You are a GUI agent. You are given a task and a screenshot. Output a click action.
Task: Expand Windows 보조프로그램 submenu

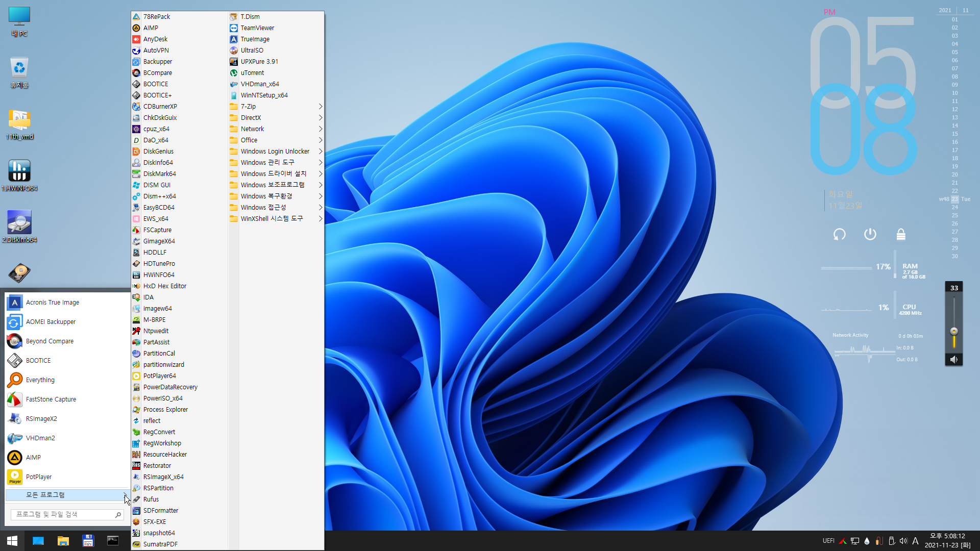click(x=276, y=185)
